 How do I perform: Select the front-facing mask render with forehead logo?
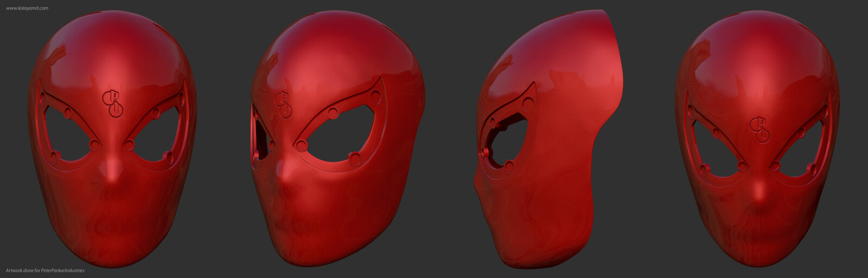click(x=113, y=139)
